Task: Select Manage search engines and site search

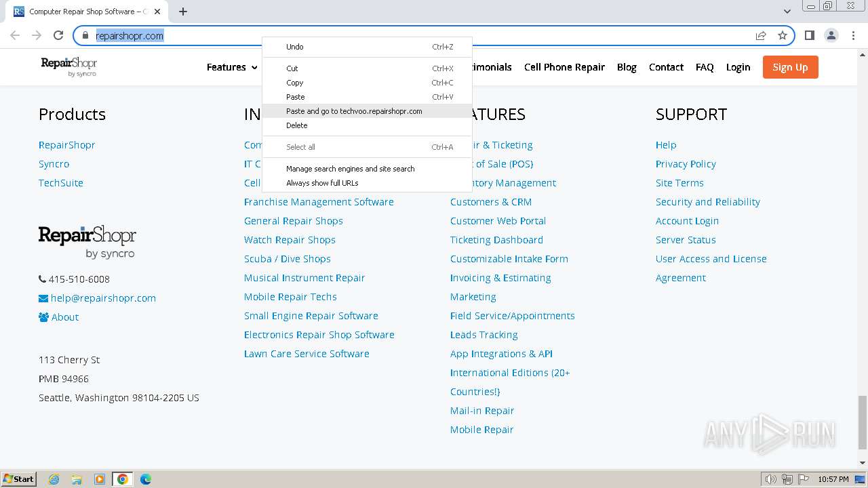Action: tap(367, 169)
